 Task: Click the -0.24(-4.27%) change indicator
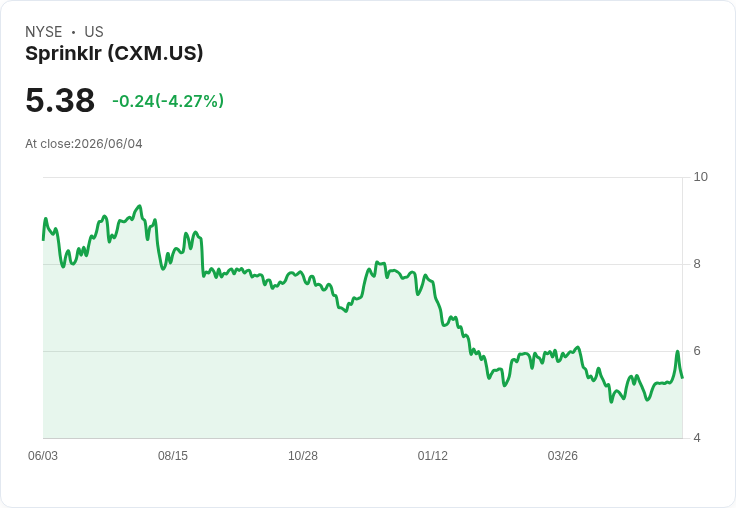[168, 101]
